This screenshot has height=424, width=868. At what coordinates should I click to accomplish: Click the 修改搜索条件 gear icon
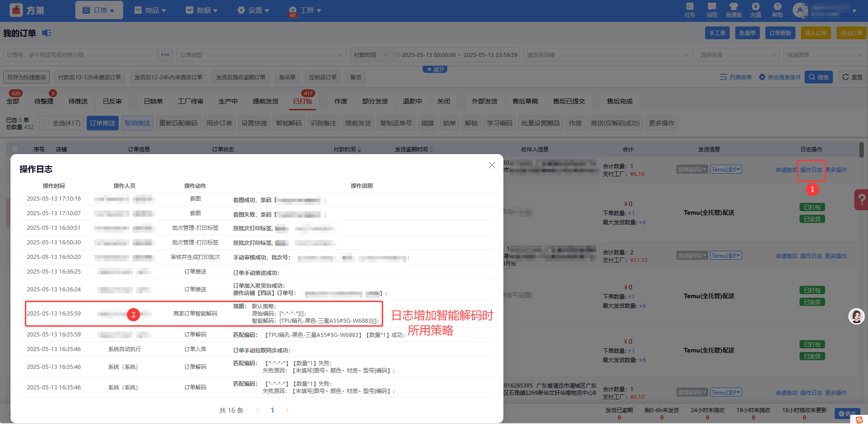[x=762, y=77]
